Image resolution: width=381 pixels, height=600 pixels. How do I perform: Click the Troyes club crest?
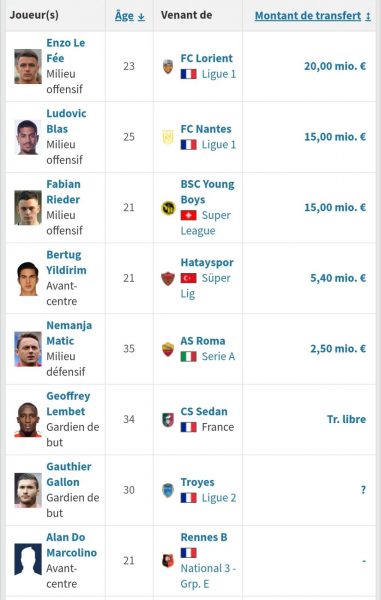pos(168,490)
